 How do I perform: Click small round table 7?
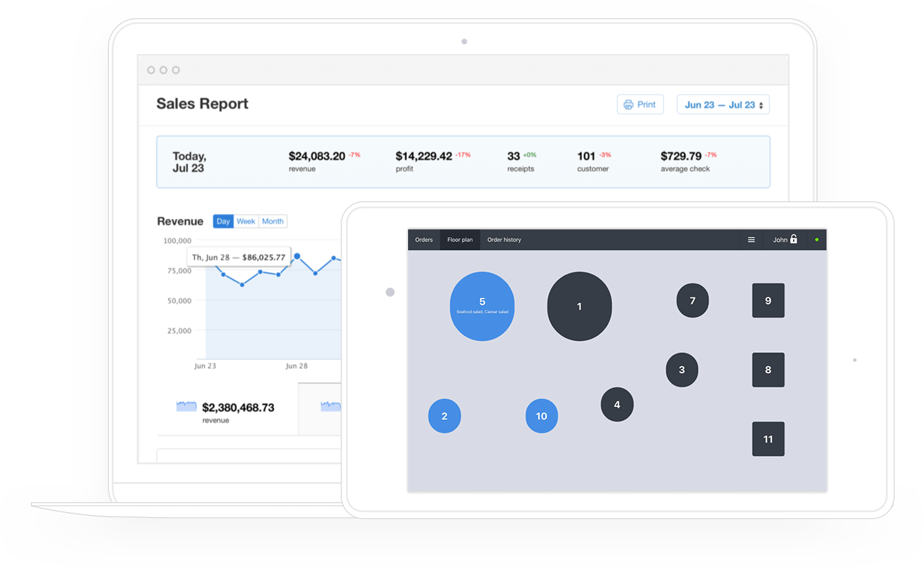(x=693, y=300)
